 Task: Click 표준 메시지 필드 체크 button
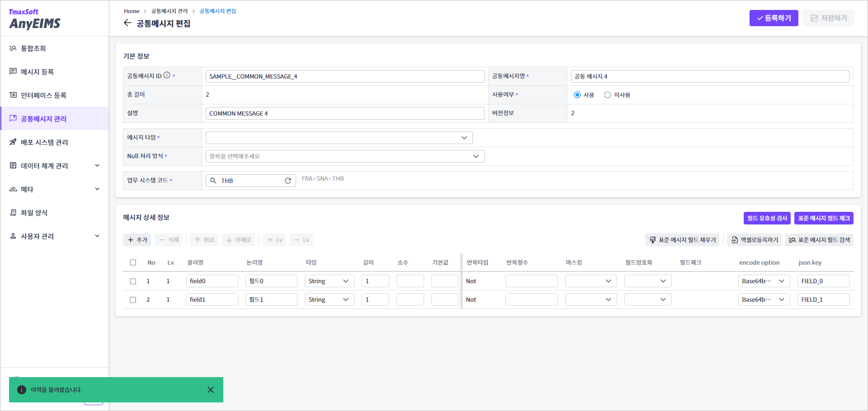pyautogui.click(x=824, y=218)
